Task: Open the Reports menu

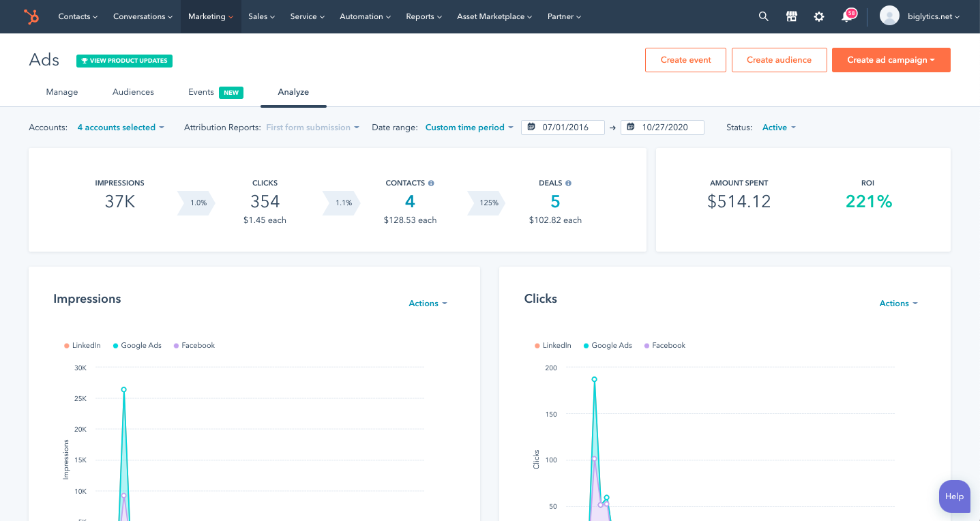Action: pyautogui.click(x=424, y=16)
